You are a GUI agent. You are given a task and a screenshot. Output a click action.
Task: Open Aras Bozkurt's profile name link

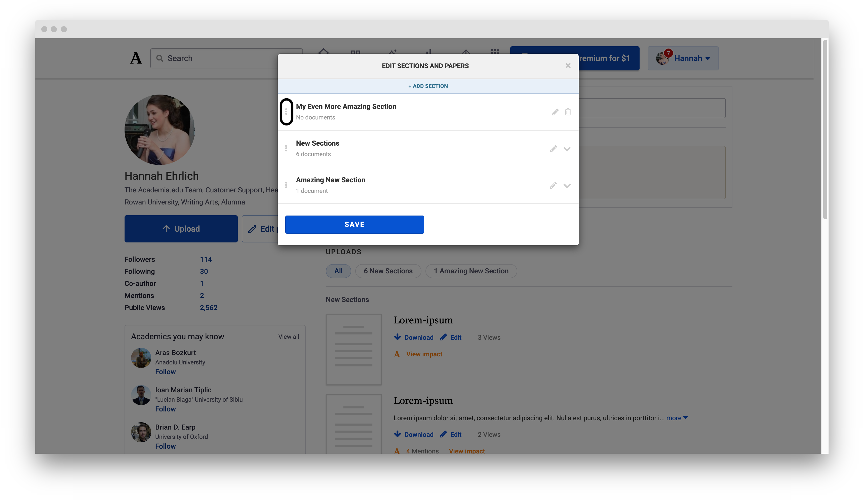(175, 353)
